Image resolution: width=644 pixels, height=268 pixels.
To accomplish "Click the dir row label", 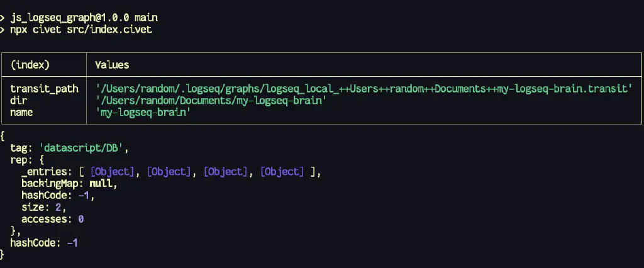I will tap(18, 101).
